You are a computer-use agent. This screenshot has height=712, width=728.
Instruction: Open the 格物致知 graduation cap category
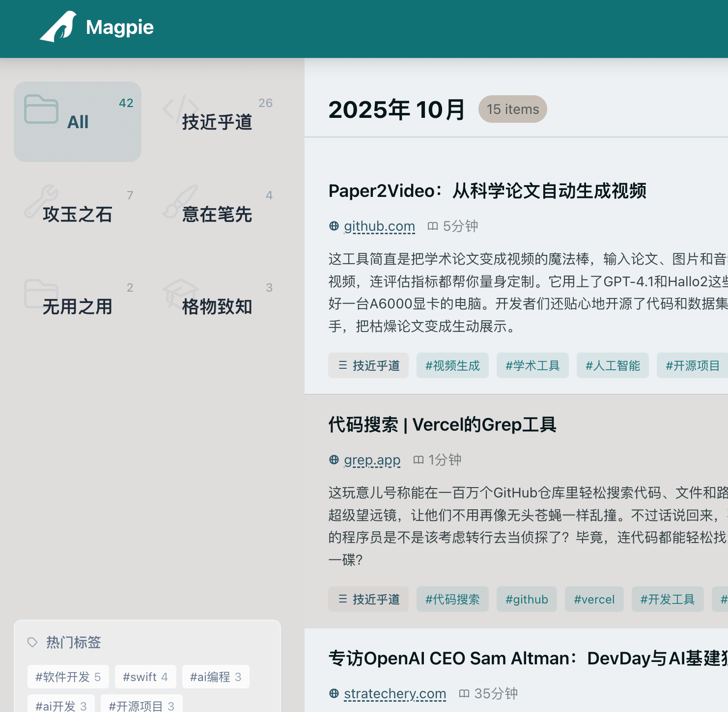[x=217, y=306]
